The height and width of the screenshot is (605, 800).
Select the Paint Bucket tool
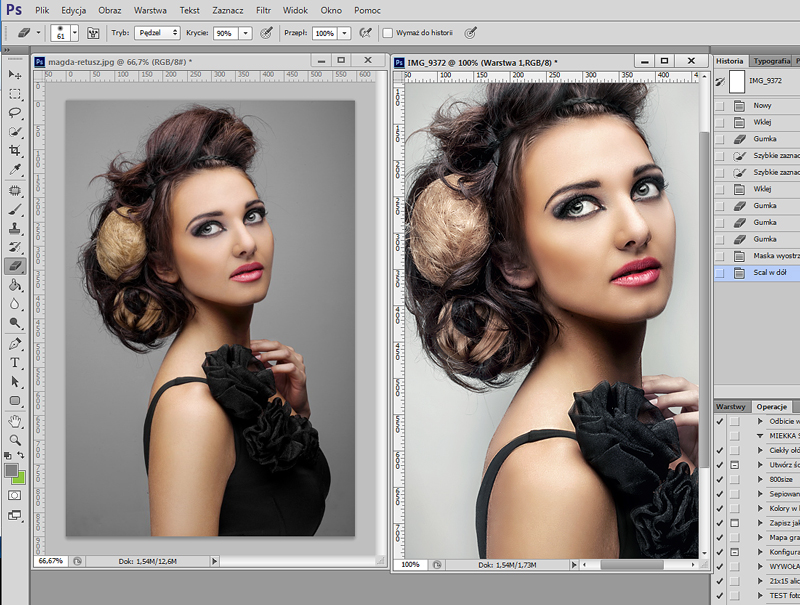tap(15, 285)
